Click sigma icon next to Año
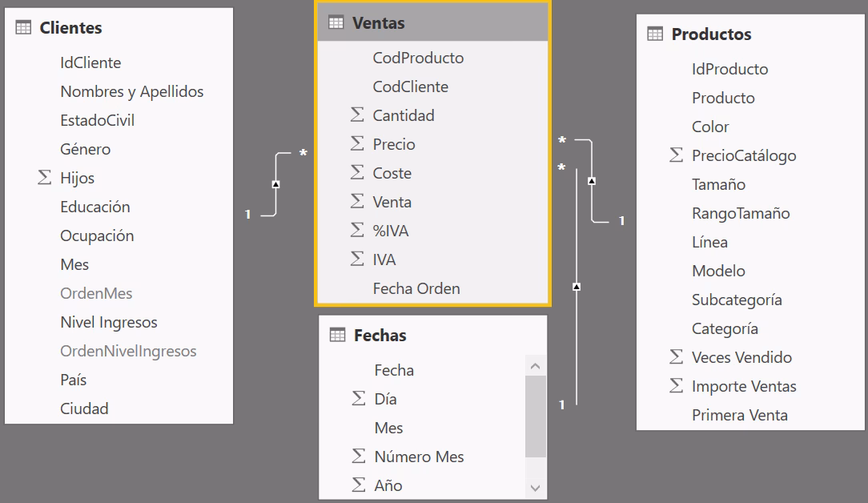The height and width of the screenshot is (503, 868). [359, 484]
